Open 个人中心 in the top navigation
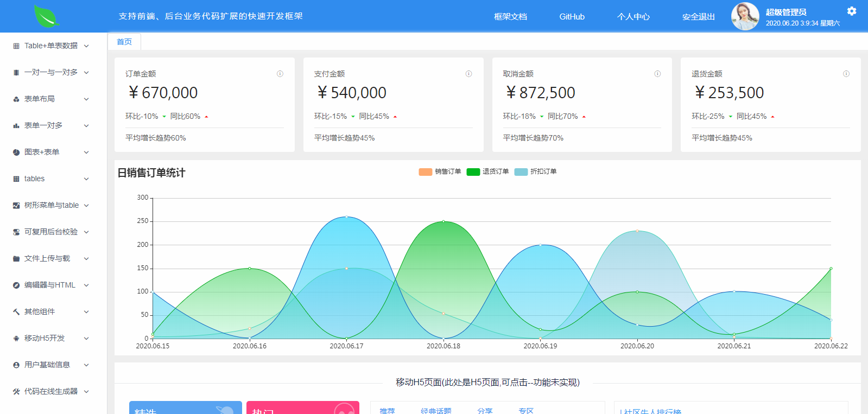868x414 pixels. click(x=633, y=17)
